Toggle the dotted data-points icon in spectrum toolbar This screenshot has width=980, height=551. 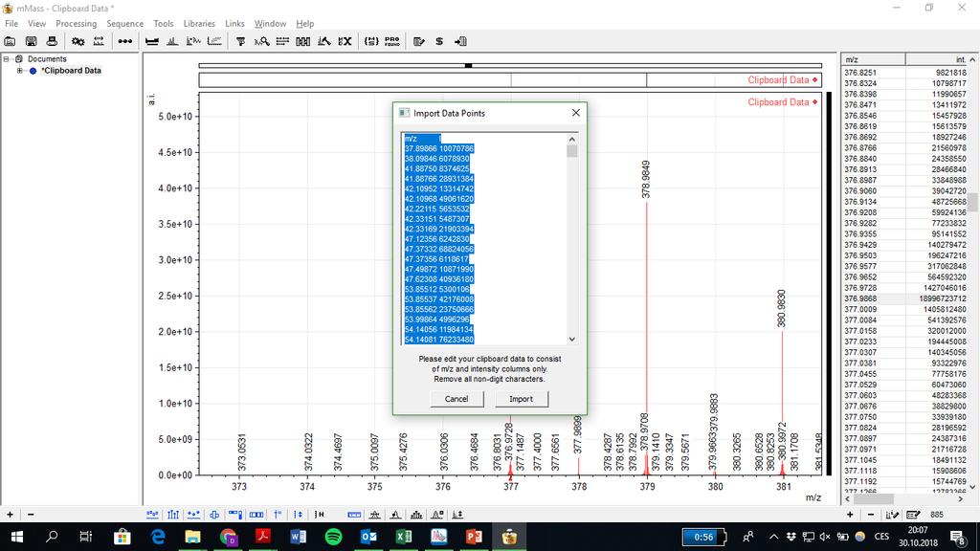[x=193, y=514]
